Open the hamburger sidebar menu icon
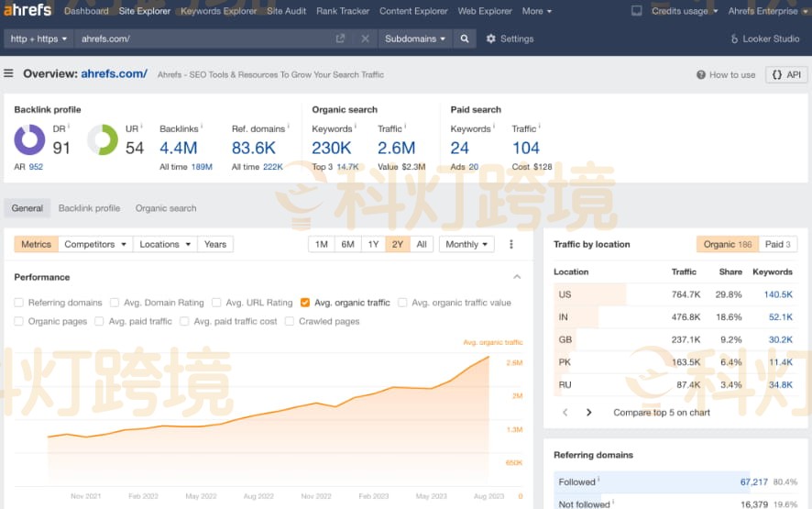 (x=9, y=74)
